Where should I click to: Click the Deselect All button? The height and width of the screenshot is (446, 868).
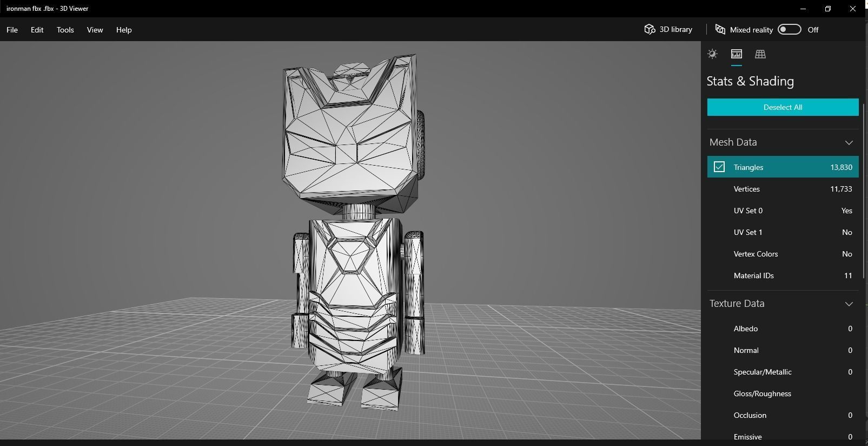(783, 107)
